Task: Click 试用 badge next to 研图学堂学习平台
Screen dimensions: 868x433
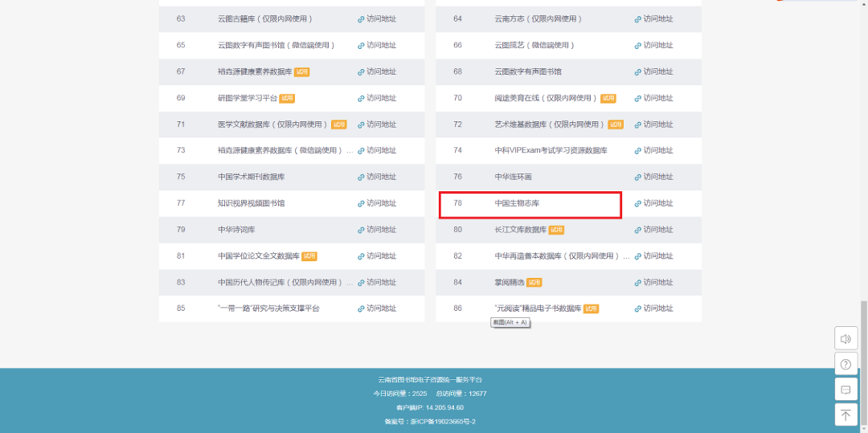Action: (x=287, y=98)
